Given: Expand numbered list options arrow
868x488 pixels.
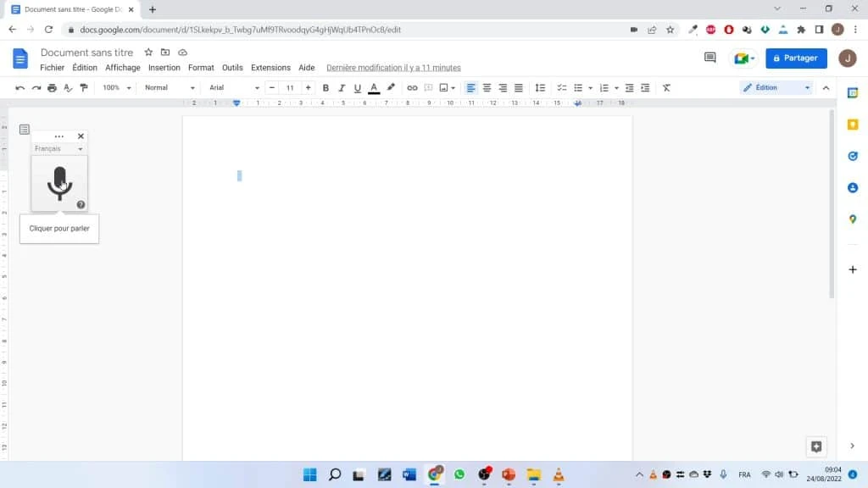Looking at the screenshot, I should 616,88.
